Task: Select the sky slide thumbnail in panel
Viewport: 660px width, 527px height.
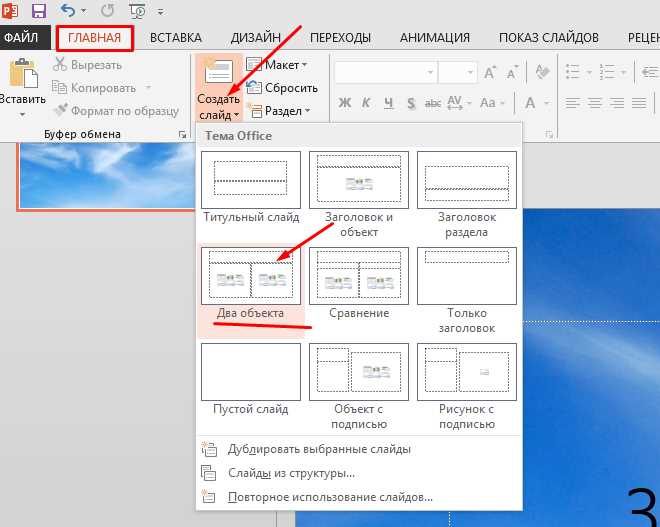Action: pyautogui.click(x=107, y=176)
